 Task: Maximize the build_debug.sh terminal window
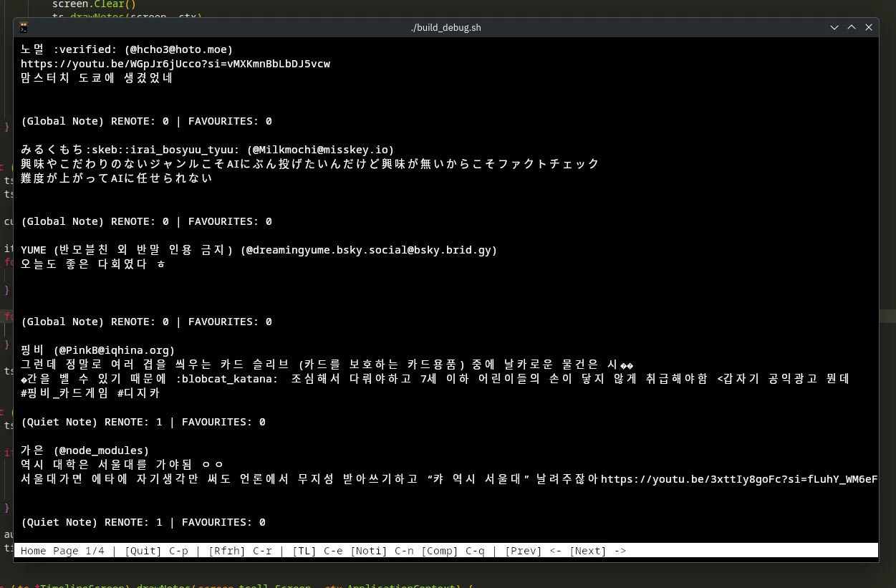point(852,27)
